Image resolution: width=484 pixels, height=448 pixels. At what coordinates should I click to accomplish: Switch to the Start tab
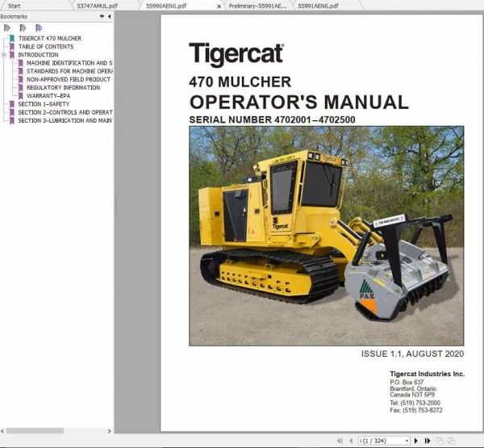pyautogui.click(x=15, y=6)
